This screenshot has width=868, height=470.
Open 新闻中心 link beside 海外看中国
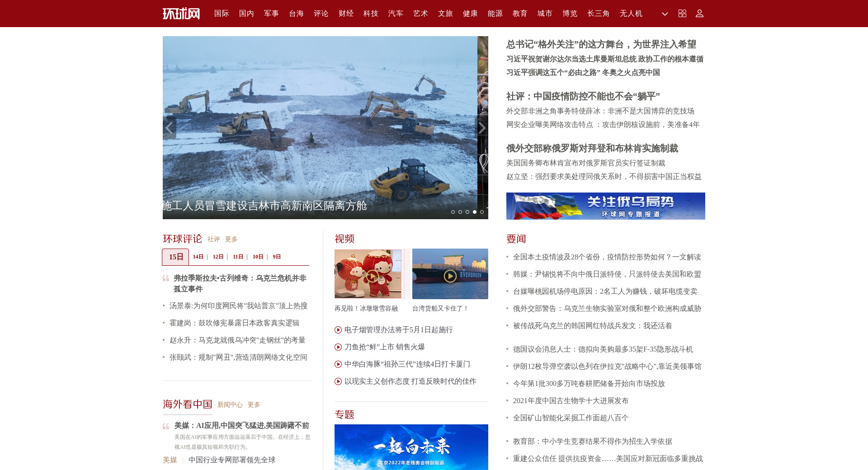point(230,405)
